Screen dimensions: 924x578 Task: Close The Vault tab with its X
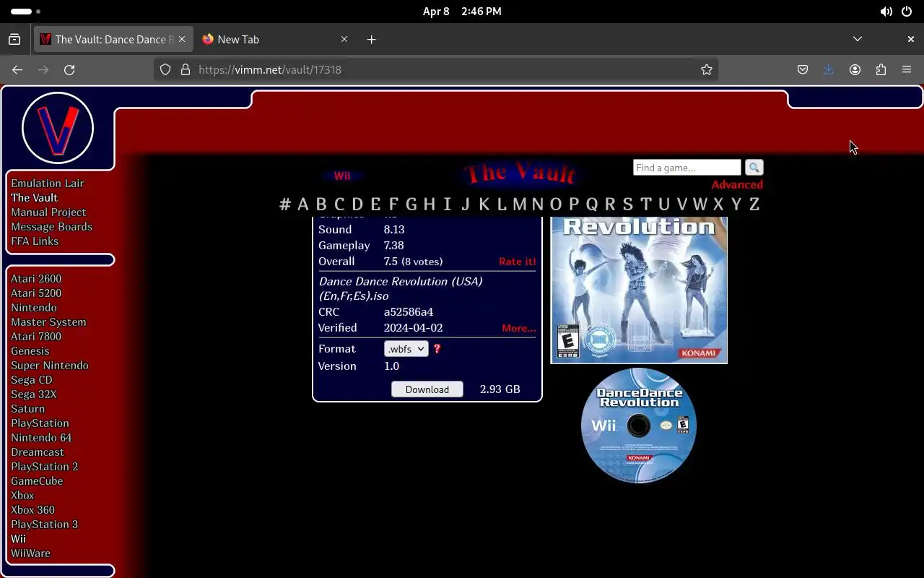pos(182,39)
